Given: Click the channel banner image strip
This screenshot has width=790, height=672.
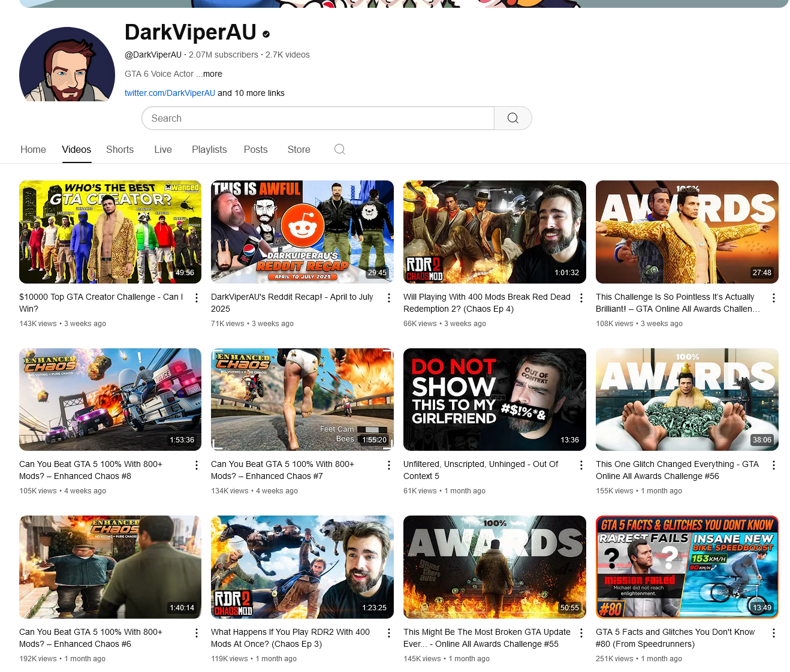Looking at the screenshot, I should [x=404, y=4].
